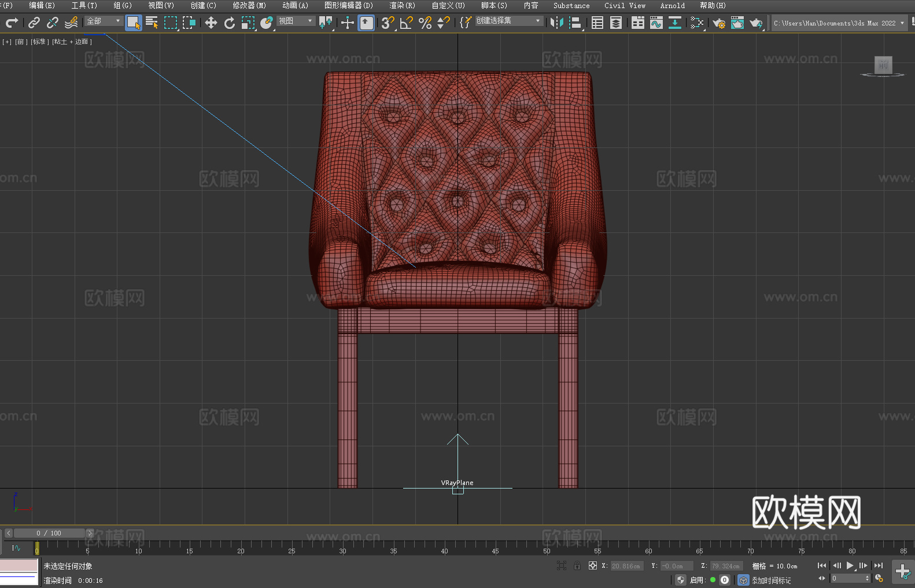This screenshot has width=915, height=588.
Task: Show the Ribbon toggle icon
Action: coord(638,23)
